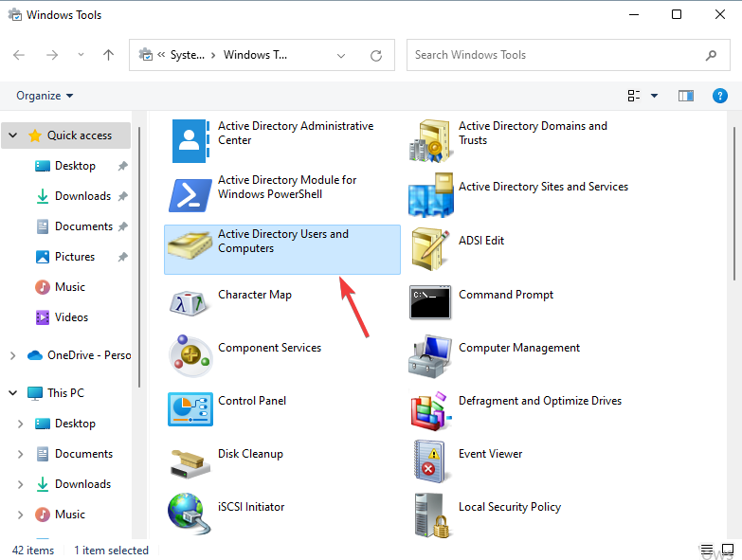Click the navigation pane scrollbar
This screenshot has width=742, height=560.
pos(139,258)
